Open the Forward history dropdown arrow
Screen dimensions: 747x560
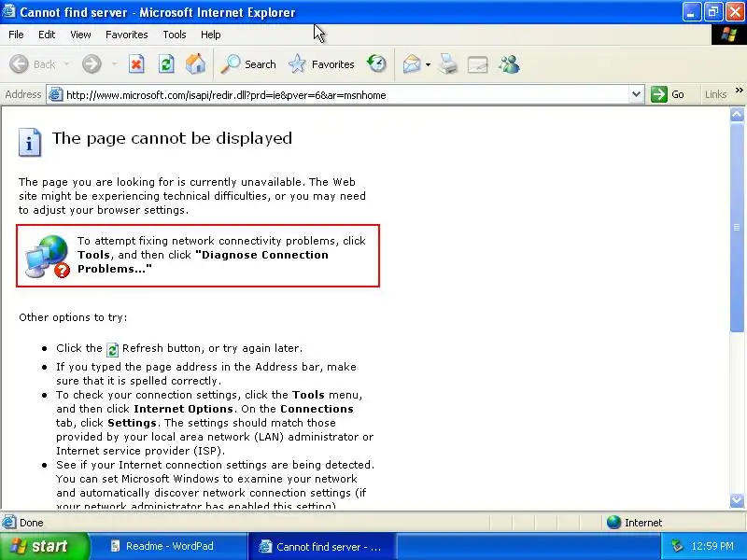click(x=114, y=63)
